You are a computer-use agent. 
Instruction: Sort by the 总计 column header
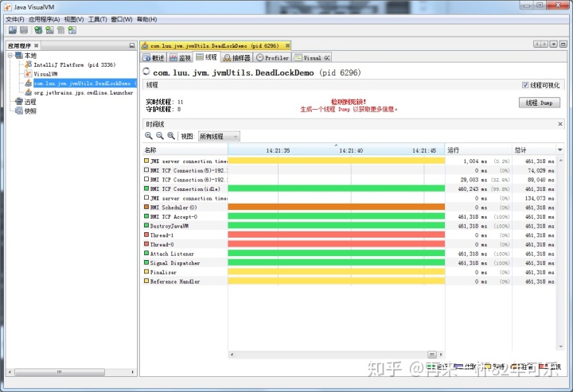tap(534, 150)
